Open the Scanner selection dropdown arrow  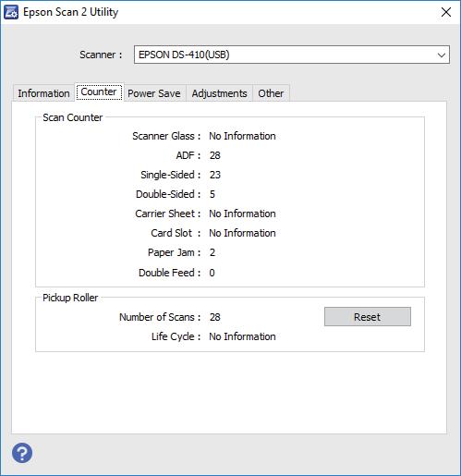(442, 55)
